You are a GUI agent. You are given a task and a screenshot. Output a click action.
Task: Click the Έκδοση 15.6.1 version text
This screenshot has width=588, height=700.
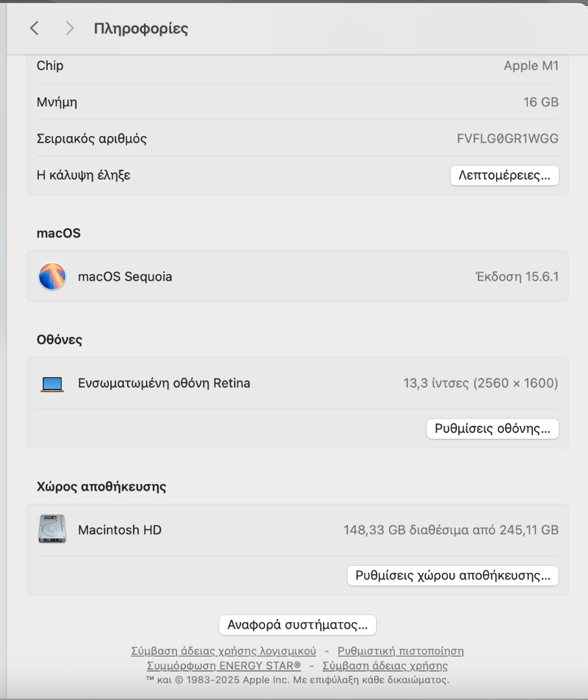click(x=517, y=277)
